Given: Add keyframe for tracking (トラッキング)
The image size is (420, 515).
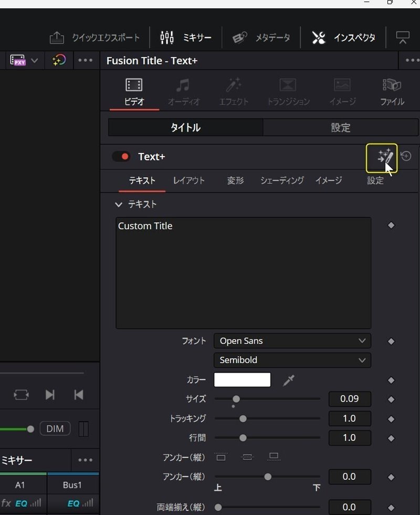Looking at the screenshot, I should (391, 419).
